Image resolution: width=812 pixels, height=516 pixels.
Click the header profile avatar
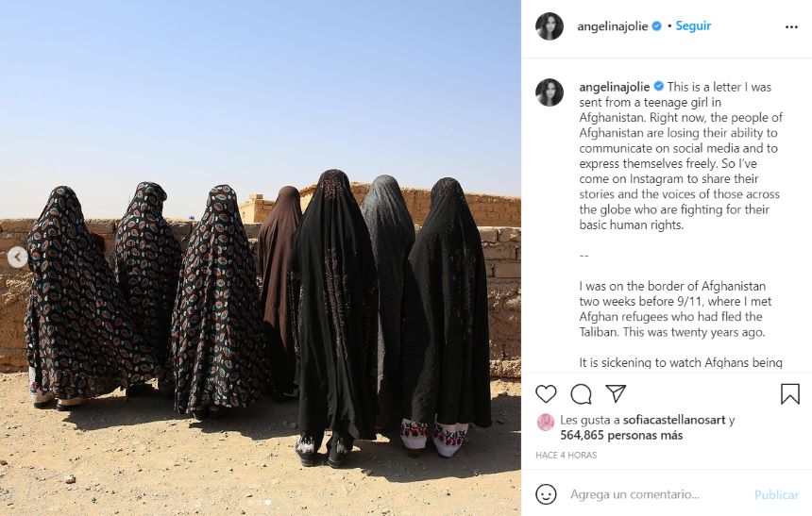pyautogui.click(x=550, y=26)
